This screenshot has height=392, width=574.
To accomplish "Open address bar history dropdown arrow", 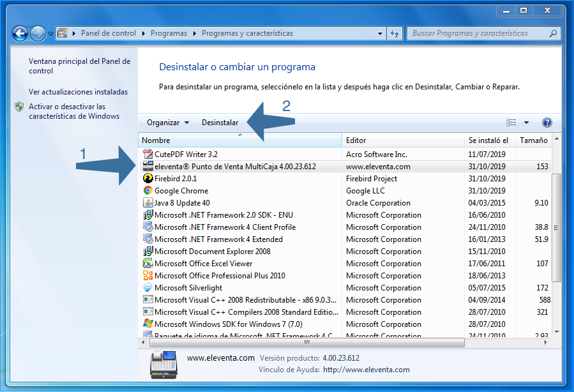I will coord(380,33).
